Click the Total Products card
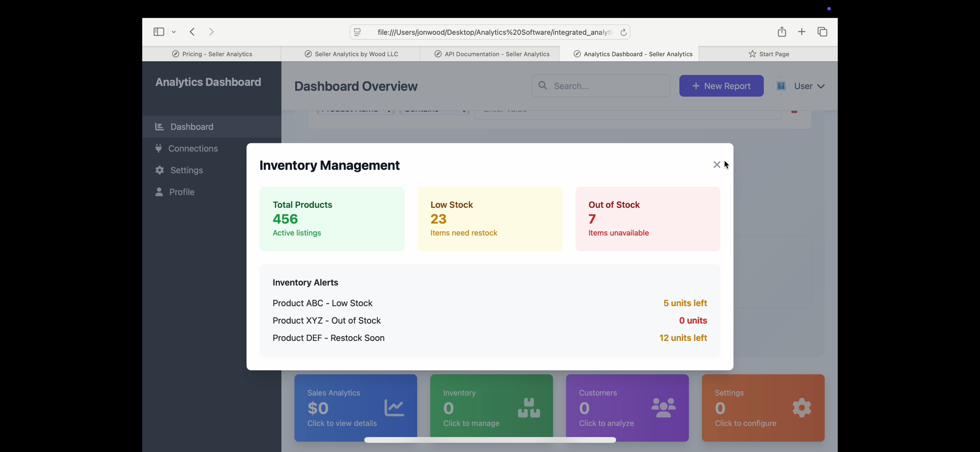This screenshot has width=980, height=452. pyautogui.click(x=332, y=219)
